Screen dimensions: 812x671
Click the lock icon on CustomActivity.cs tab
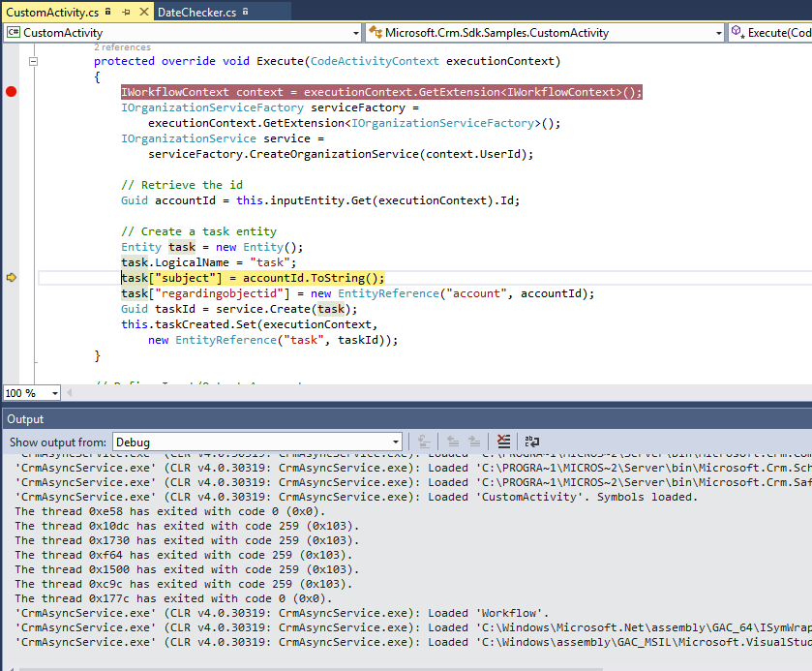point(107,12)
